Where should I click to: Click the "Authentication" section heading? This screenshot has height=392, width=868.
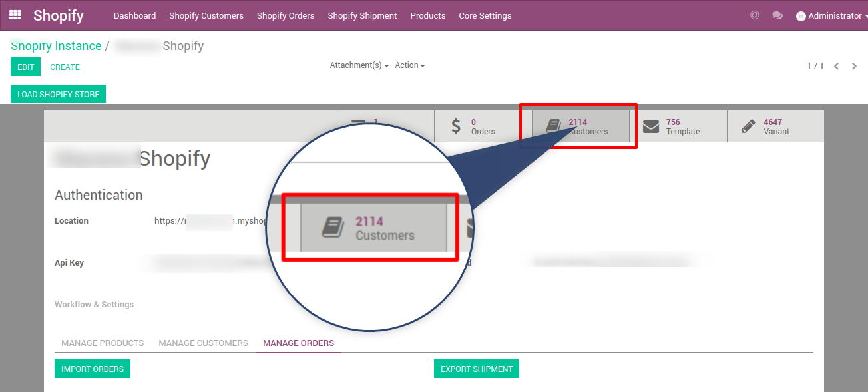pyautogui.click(x=99, y=195)
